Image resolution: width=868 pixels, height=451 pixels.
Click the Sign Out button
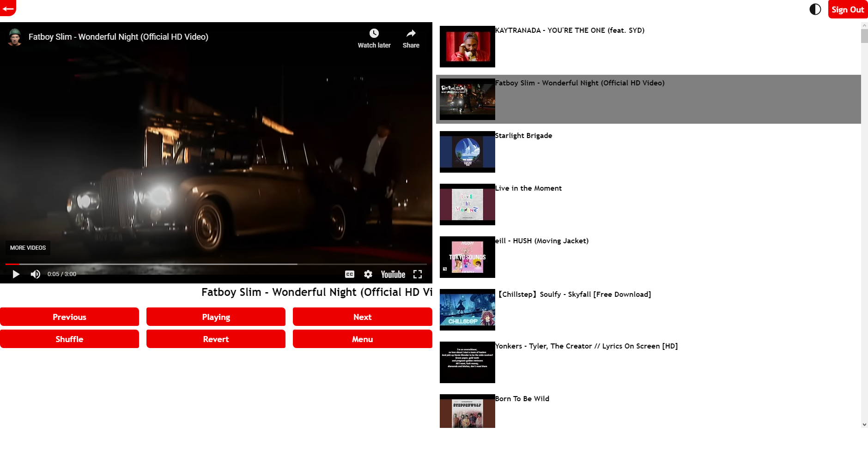tap(848, 9)
